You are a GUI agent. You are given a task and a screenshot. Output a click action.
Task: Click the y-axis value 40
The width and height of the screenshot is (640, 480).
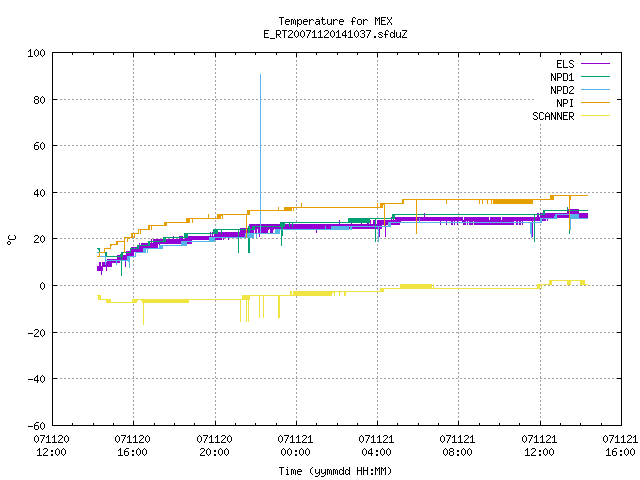tap(39, 193)
